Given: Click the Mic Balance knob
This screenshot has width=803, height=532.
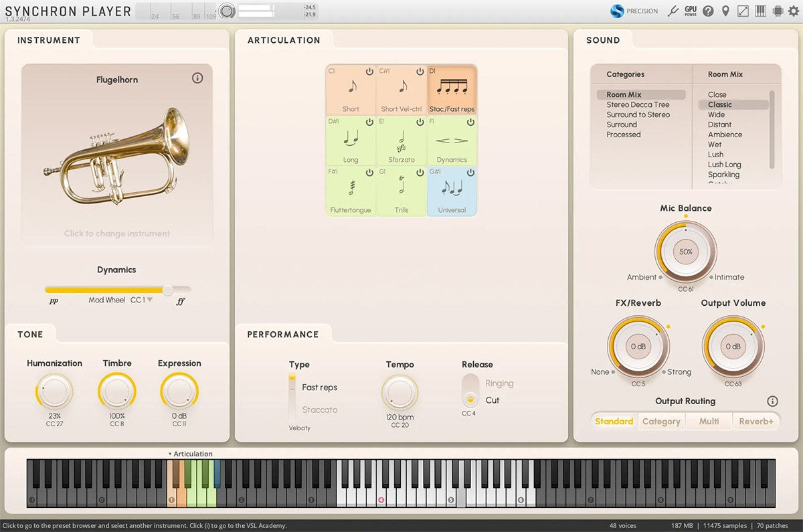Looking at the screenshot, I should tap(686, 252).
